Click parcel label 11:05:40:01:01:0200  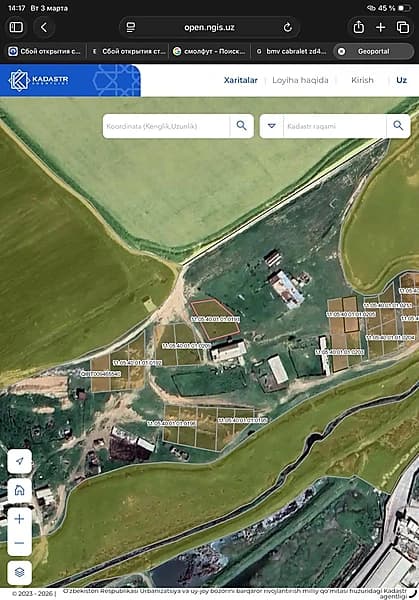point(186,346)
